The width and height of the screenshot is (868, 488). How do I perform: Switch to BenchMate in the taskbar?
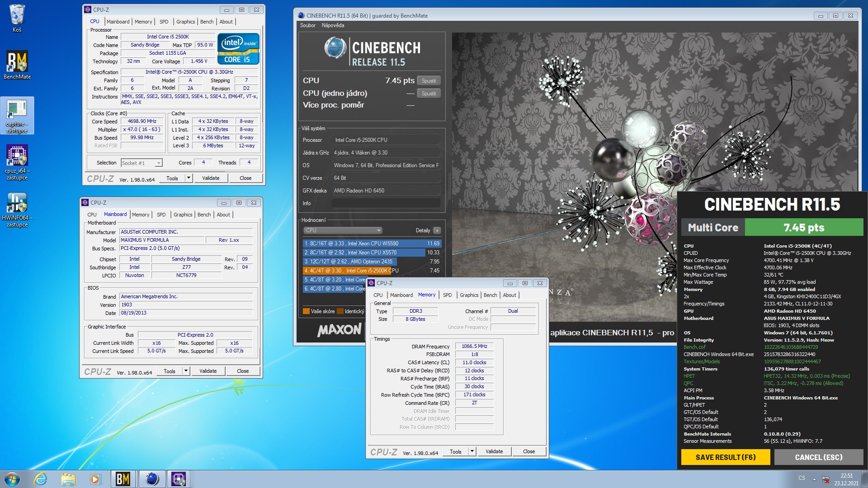pyautogui.click(x=123, y=479)
